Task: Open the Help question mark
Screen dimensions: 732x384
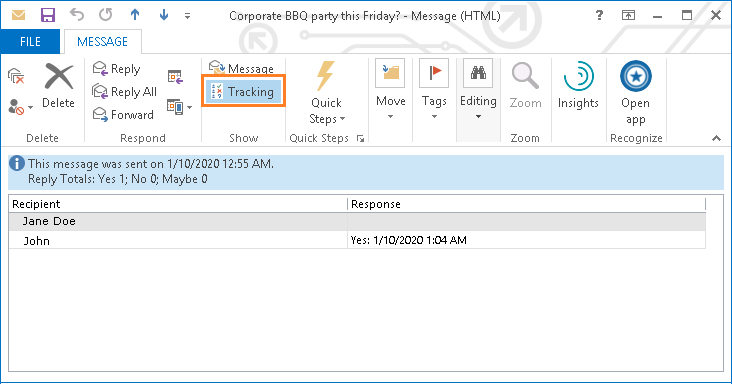Action: click(599, 15)
